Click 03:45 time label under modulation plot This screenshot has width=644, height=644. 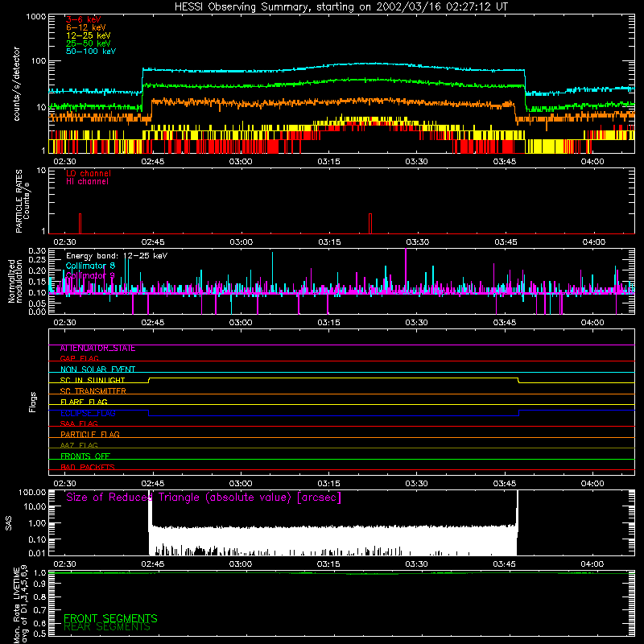tap(505, 323)
